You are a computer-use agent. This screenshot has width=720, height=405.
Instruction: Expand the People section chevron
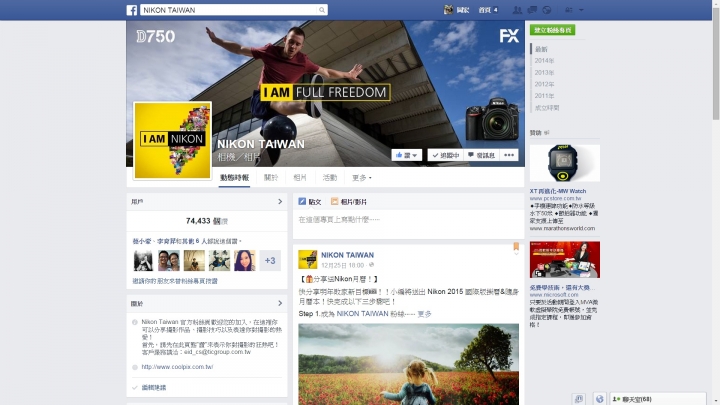pos(280,202)
